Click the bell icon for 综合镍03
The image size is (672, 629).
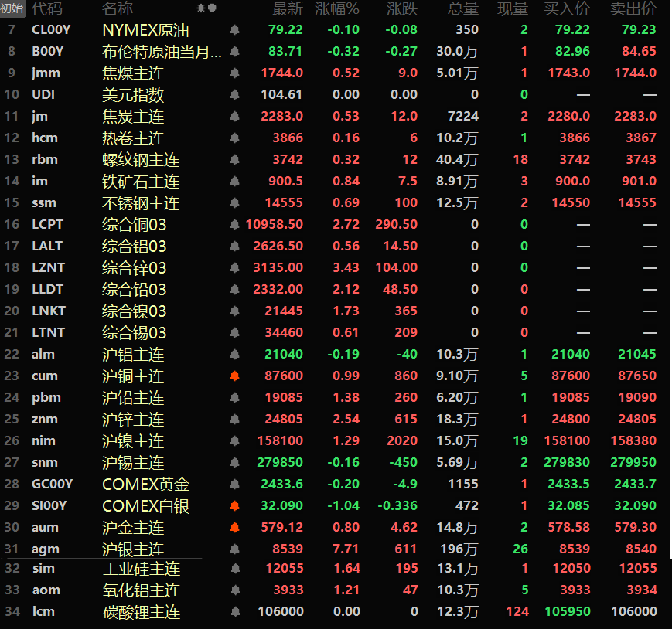pyautogui.click(x=234, y=311)
